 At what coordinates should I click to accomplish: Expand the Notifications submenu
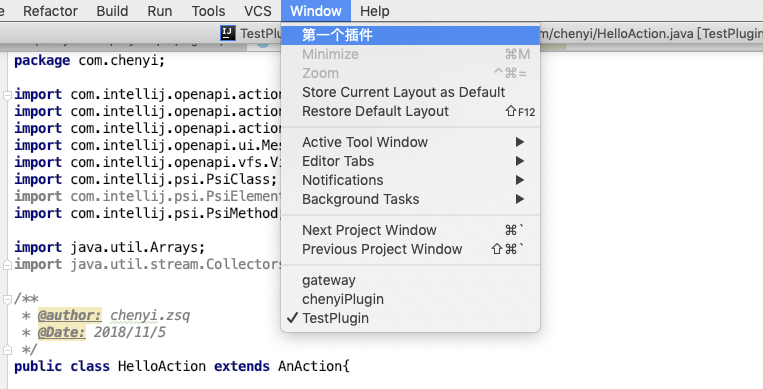[x=410, y=180]
